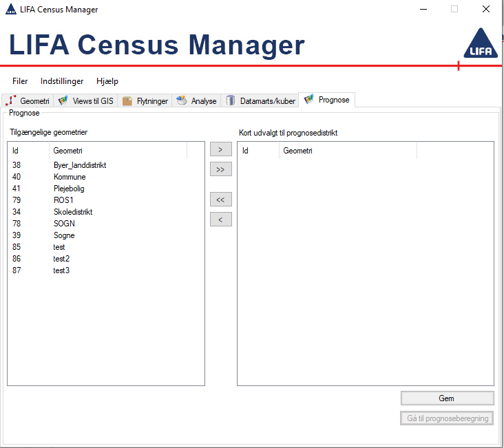504x448 pixels.
Task: Click Geometri column header in selected maps list
Action: [348, 151]
